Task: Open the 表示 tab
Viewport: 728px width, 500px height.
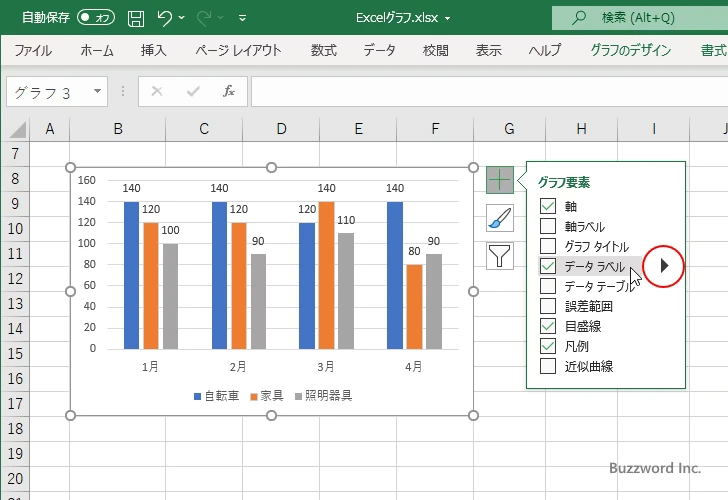Action: pos(488,50)
